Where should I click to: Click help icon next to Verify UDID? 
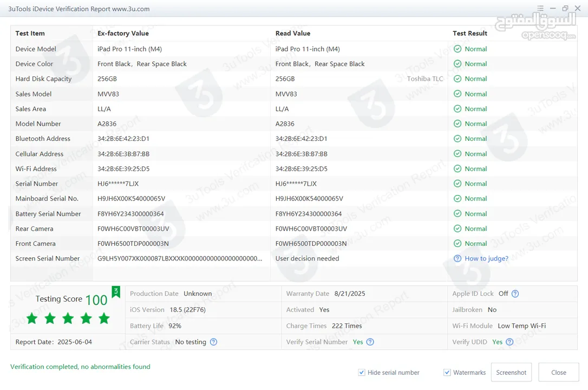point(509,342)
